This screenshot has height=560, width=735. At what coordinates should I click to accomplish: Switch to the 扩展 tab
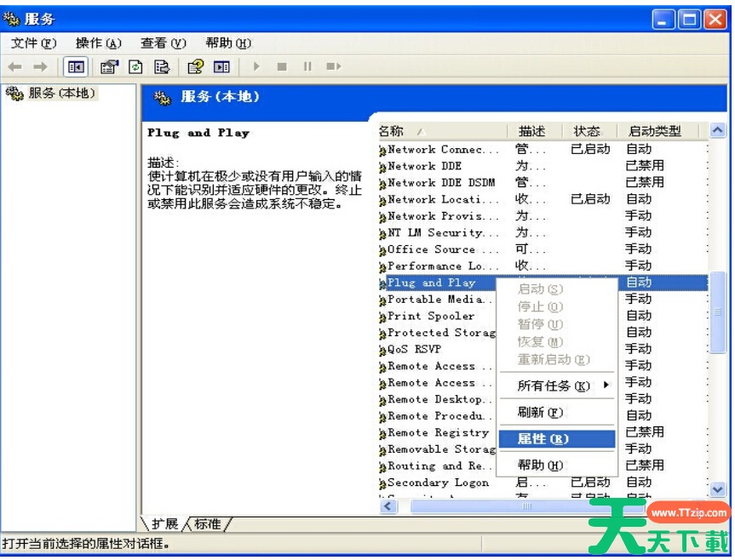(164, 523)
